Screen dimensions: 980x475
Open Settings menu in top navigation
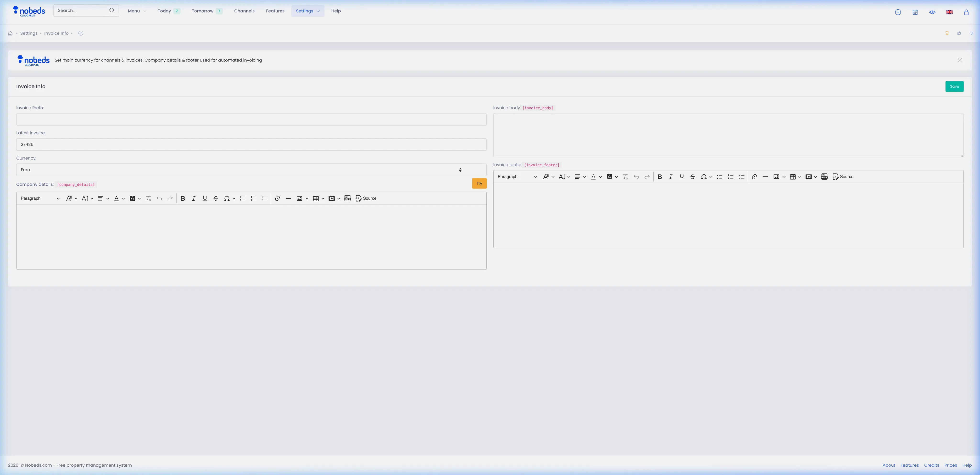click(x=308, y=11)
